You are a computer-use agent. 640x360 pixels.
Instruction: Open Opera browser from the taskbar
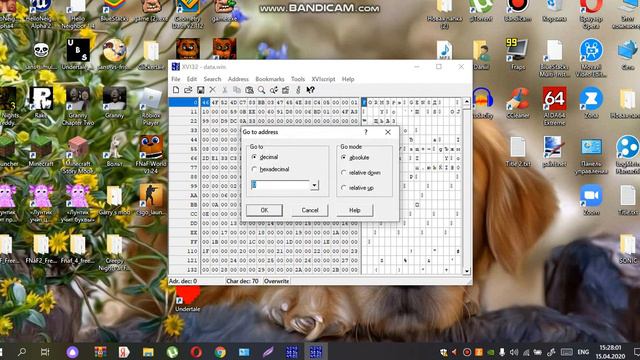coord(196,352)
